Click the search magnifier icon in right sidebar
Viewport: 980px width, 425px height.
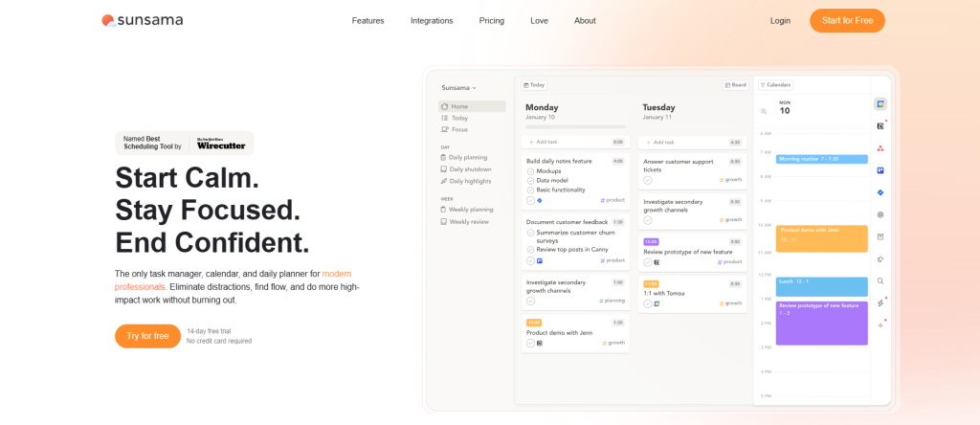(x=880, y=281)
